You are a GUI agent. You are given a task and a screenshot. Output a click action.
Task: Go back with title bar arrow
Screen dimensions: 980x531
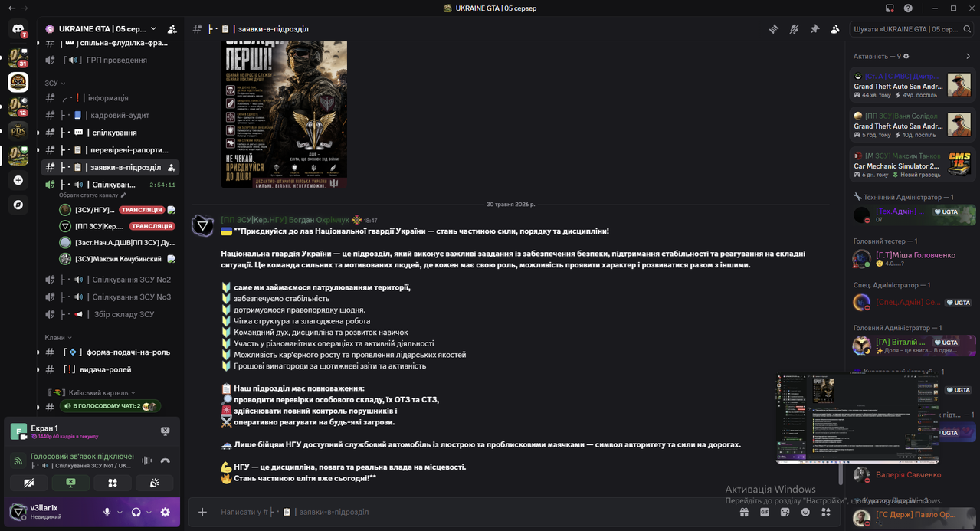point(11,8)
